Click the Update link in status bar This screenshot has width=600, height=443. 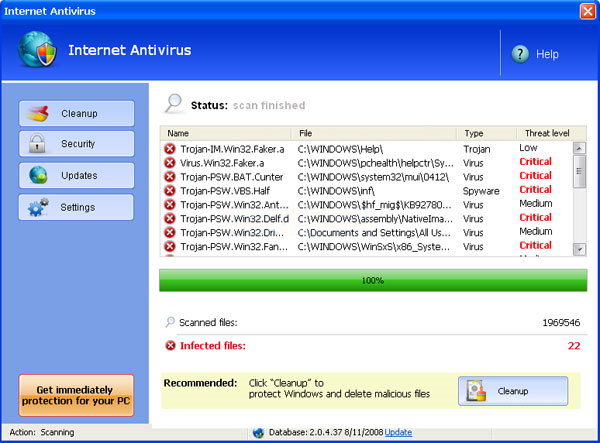click(x=398, y=433)
